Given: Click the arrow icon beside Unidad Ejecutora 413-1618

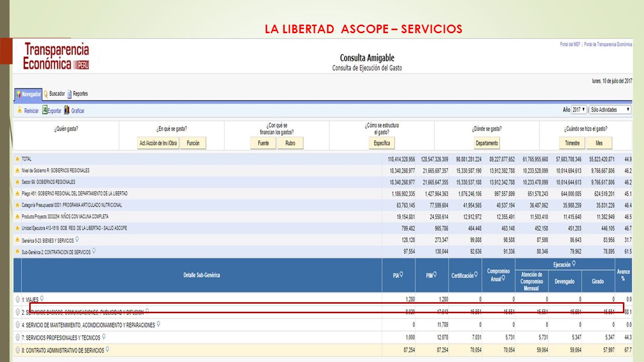Looking at the screenshot, I should [x=18, y=228].
